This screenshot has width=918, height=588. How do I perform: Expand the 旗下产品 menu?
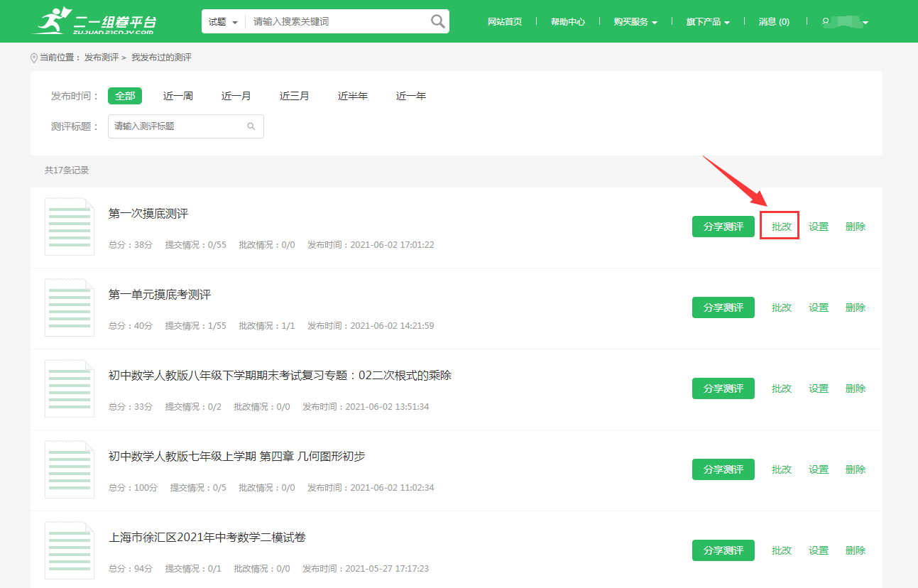click(x=708, y=22)
